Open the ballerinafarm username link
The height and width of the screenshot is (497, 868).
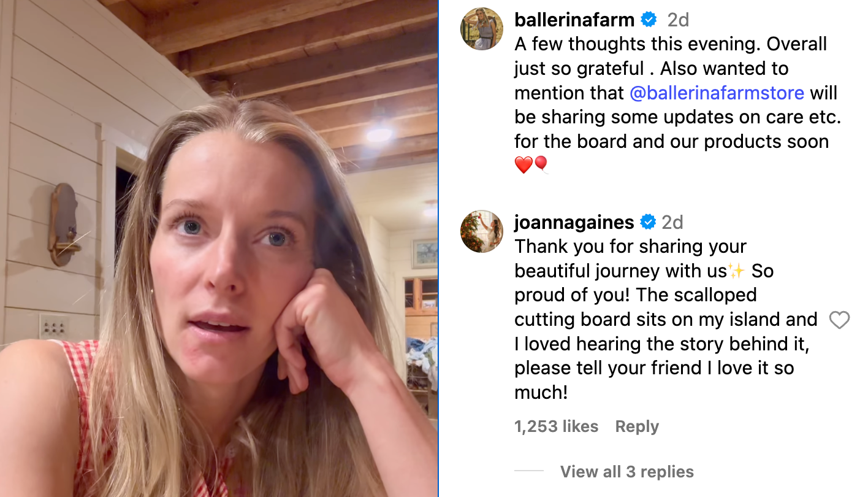tap(574, 20)
